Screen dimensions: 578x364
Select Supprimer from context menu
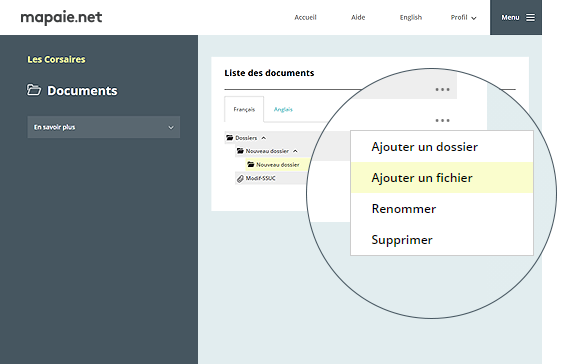(442, 240)
